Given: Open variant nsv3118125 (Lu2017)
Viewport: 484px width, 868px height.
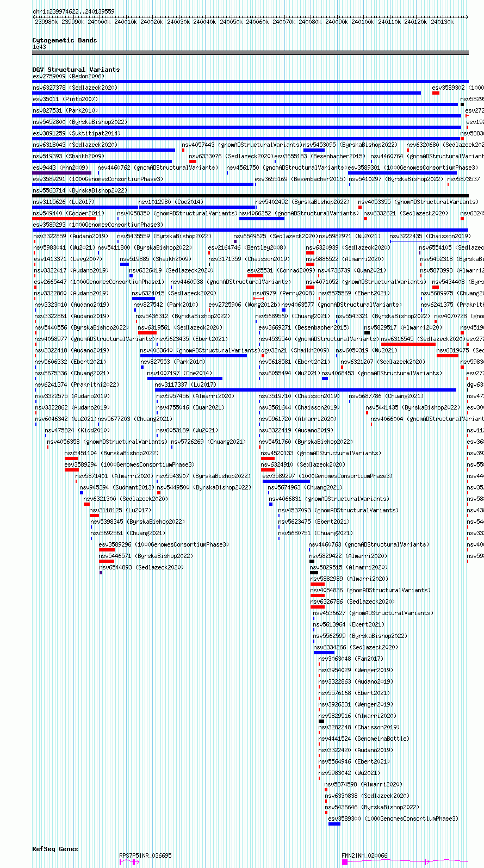Looking at the screenshot, I should pyautogui.click(x=95, y=516).
